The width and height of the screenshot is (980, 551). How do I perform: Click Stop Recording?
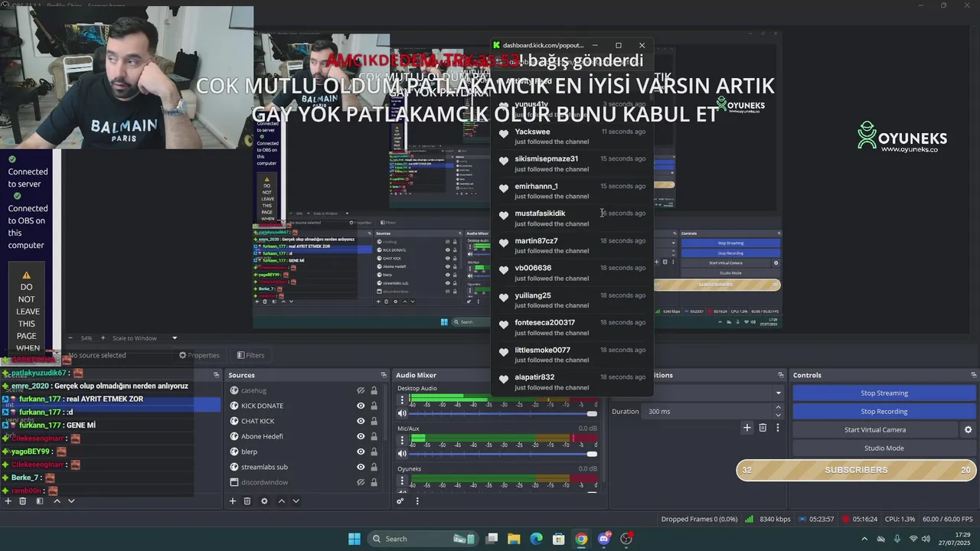pyautogui.click(x=884, y=412)
